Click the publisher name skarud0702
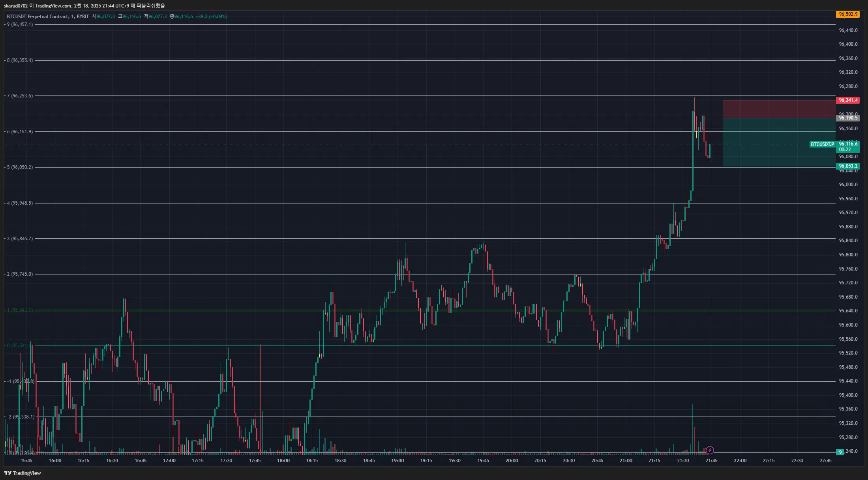This screenshot has height=480, width=868. point(16,6)
